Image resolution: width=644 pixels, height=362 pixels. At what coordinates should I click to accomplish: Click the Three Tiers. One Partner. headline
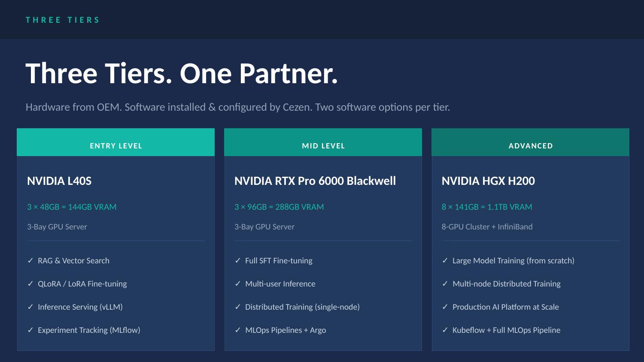(x=182, y=73)
